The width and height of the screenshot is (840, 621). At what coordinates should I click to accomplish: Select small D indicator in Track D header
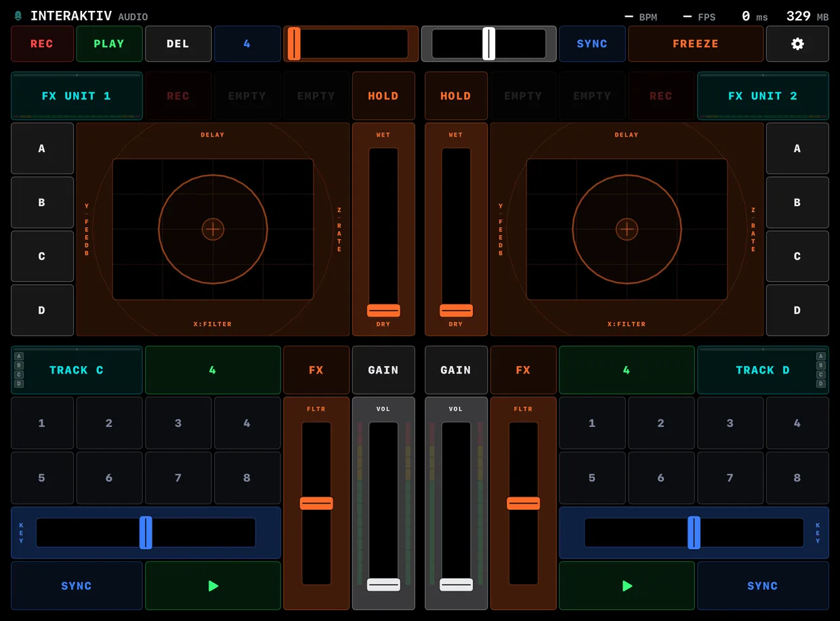(x=821, y=384)
